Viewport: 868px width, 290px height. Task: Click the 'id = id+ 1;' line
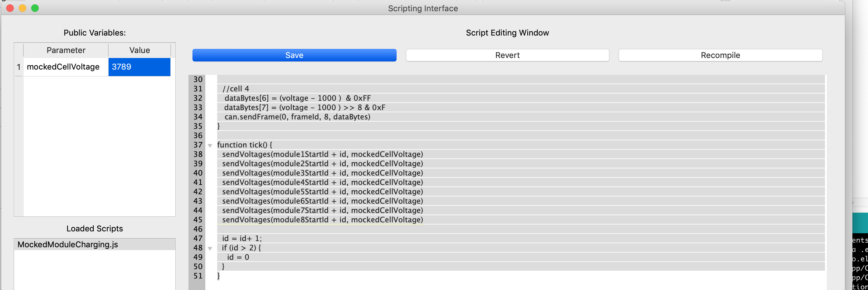[241, 239]
